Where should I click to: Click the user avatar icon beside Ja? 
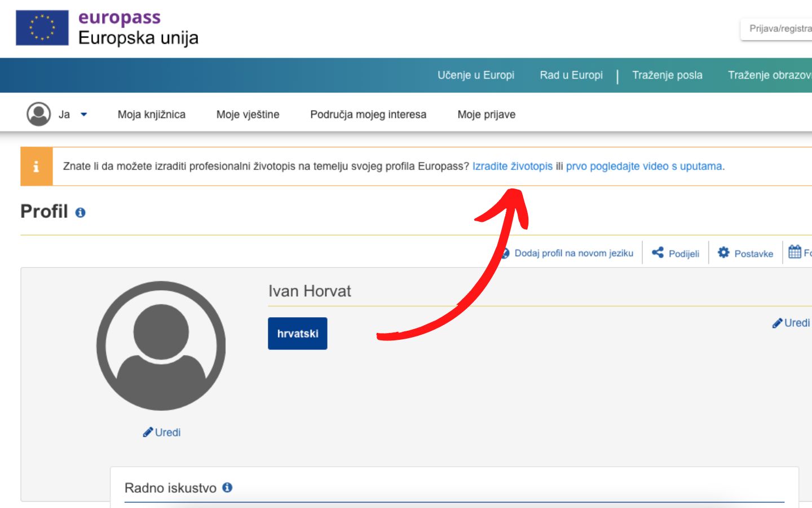[x=39, y=114]
